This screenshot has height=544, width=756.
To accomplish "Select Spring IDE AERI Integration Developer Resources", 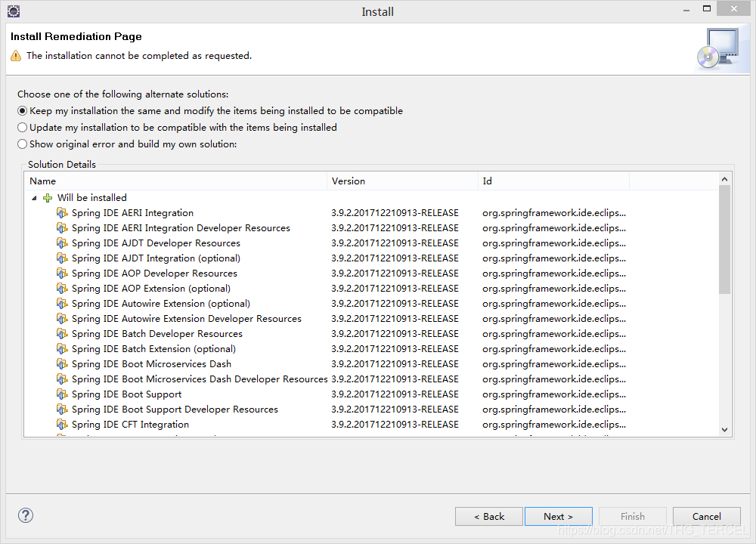I will 181,227.
